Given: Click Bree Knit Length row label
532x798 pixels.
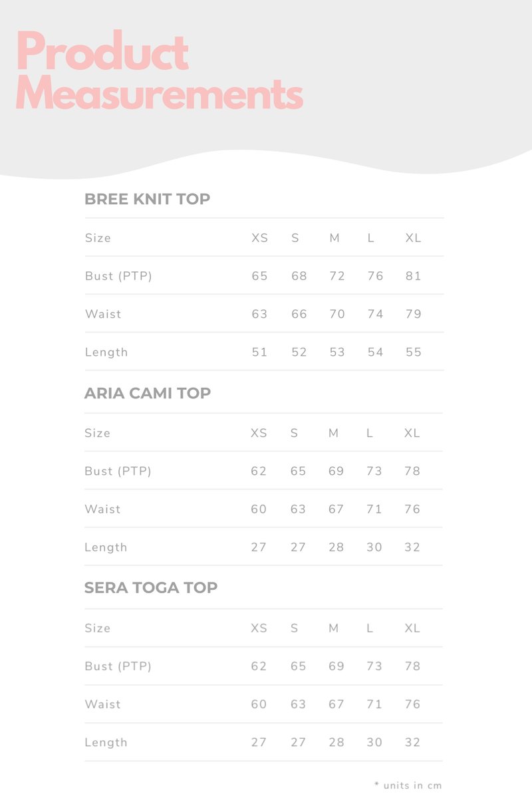Looking at the screenshot, I should (106, 352).
